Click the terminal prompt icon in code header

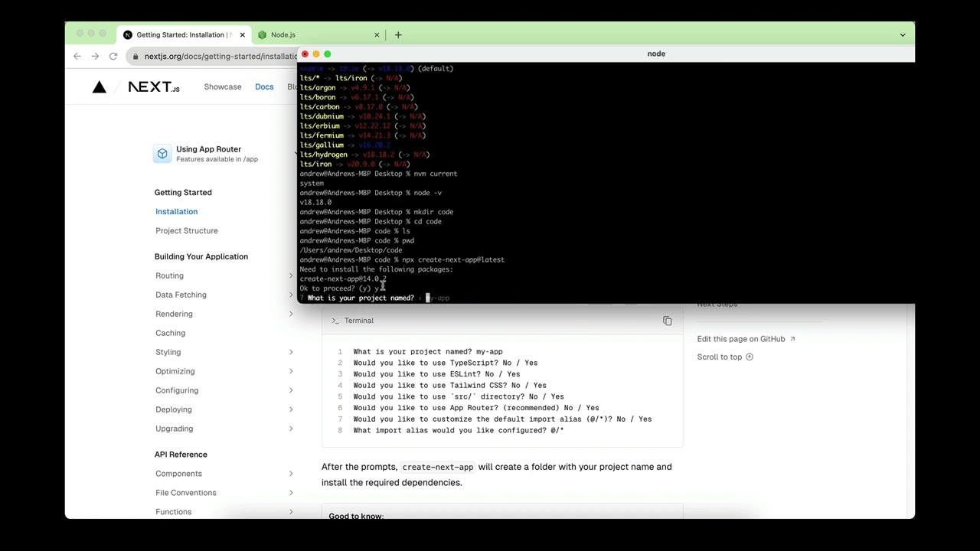[x=335, y=321]
